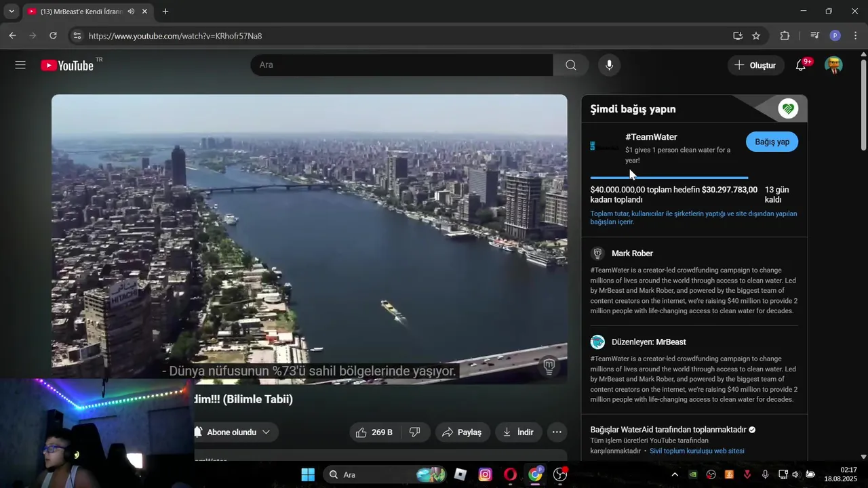Click the Mark Rober name link

[x=632, y=253]
